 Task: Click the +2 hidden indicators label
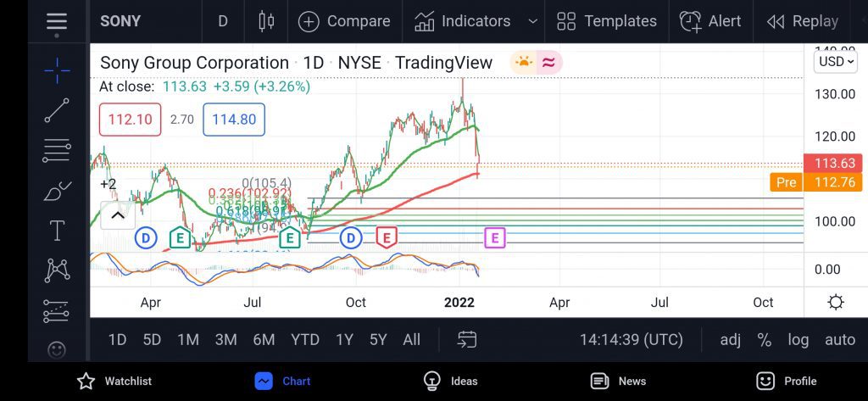(x=108, y=185)
